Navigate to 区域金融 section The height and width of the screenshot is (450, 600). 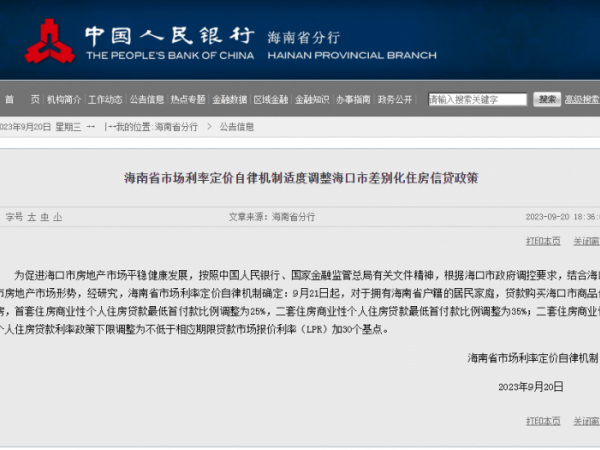(271, 100)
